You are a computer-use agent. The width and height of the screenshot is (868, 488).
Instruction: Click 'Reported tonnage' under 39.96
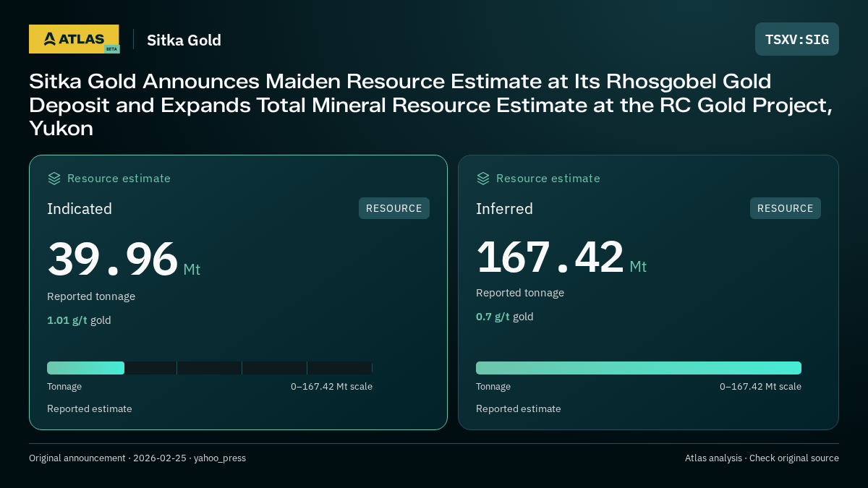click(x=91, y=296)
